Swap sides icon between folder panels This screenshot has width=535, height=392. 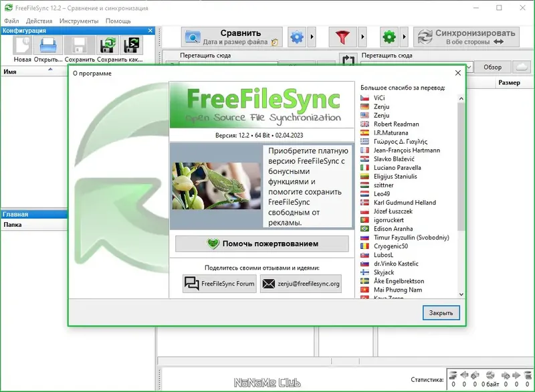pos(348,60)
